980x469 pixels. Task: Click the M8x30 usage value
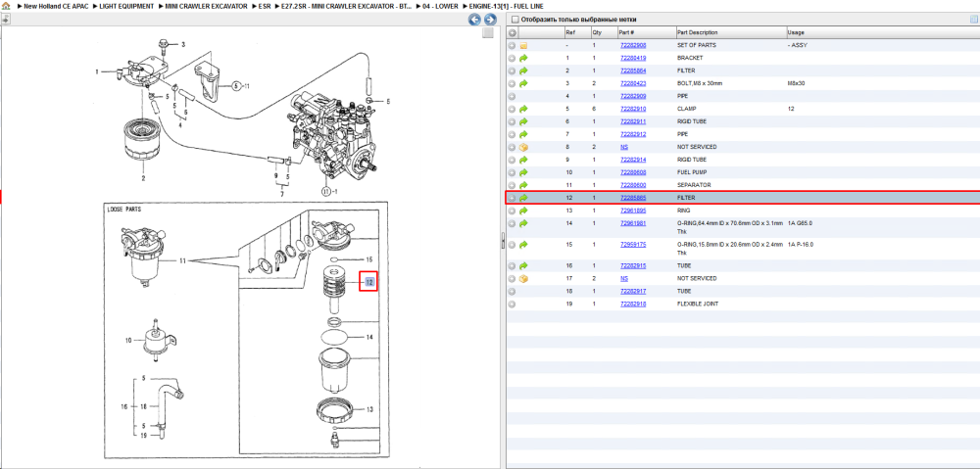796,83
